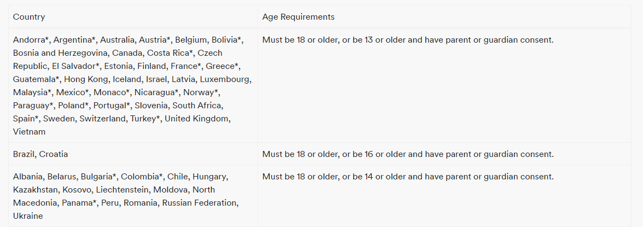
Task: Click on Kazakhstan in third row
Action: tap(36, 190)
